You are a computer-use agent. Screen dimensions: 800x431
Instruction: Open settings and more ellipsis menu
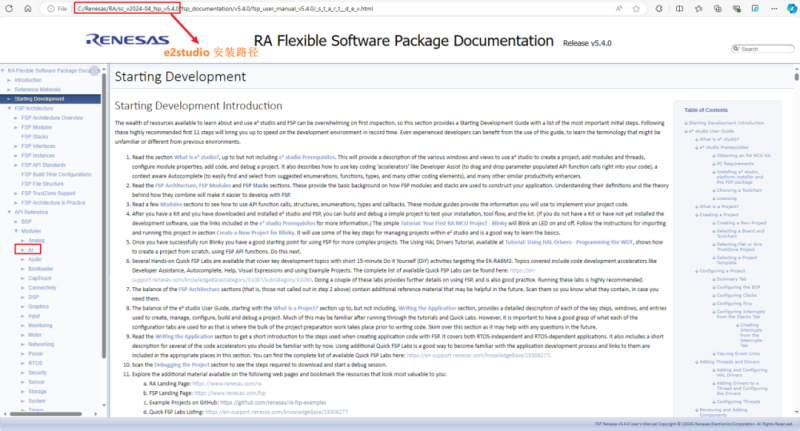pos(774,9)
